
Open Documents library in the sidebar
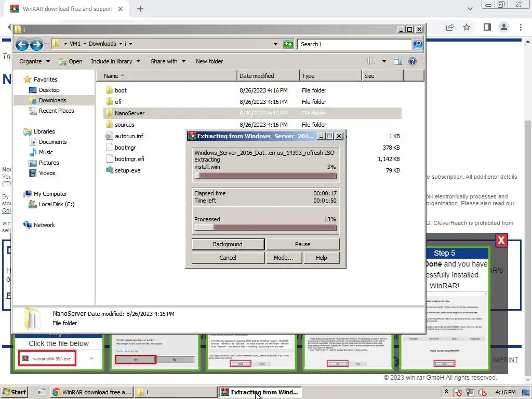tap(48, 142)
